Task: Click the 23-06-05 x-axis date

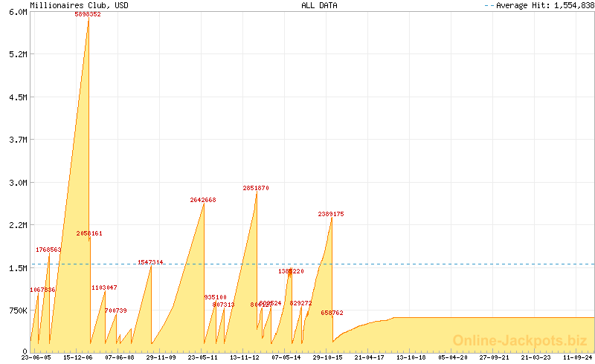Action: [x=36, y=357]
